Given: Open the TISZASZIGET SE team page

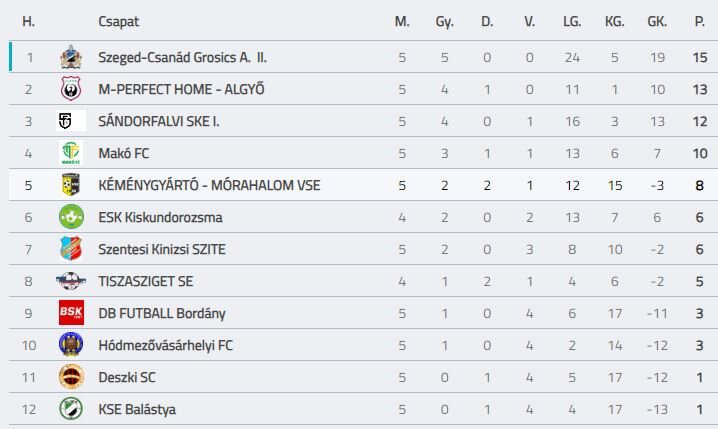Looking at the screenshot, I should tap(146, 281).
